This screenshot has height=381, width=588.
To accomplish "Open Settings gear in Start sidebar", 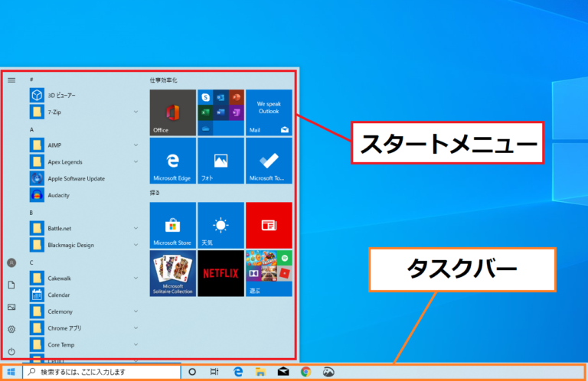I will (11, 329).
